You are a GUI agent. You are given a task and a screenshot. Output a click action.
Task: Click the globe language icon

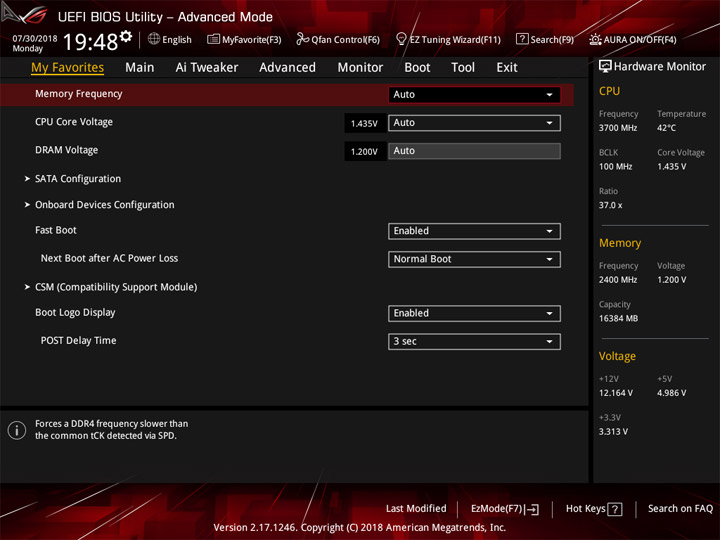pos(154,39)
